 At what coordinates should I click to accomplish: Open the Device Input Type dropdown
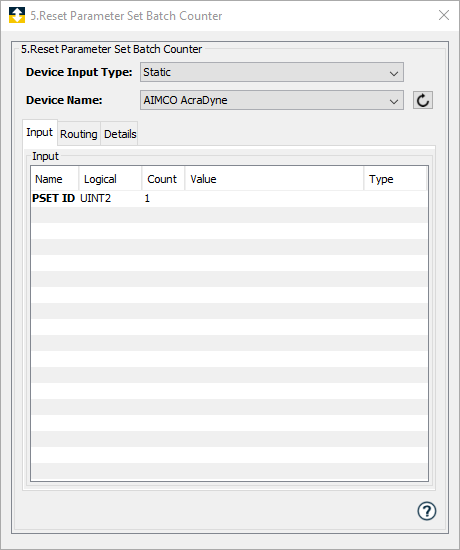tap(272, 72)
